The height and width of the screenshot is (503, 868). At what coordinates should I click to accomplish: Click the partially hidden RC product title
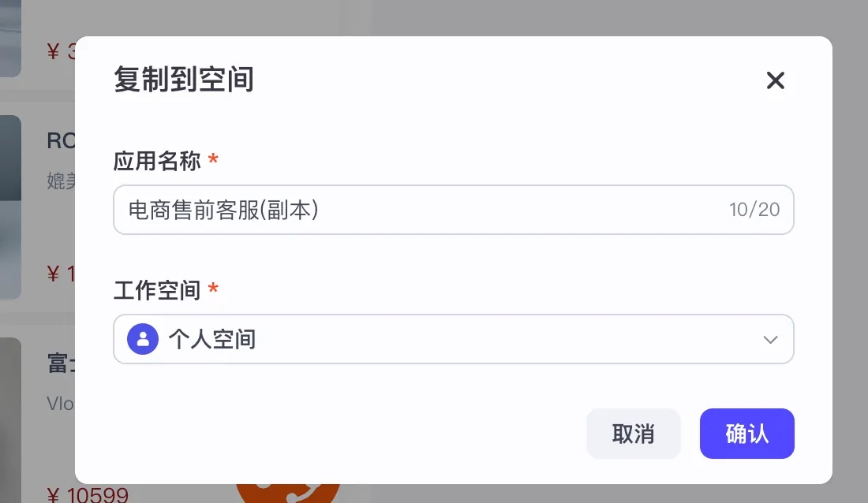(61, 140)
